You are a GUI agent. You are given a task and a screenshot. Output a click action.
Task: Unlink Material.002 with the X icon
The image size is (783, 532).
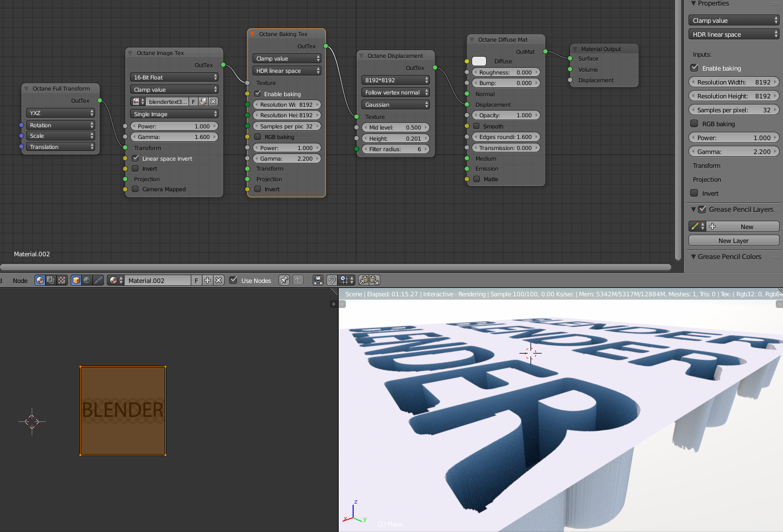coord(219,280)
